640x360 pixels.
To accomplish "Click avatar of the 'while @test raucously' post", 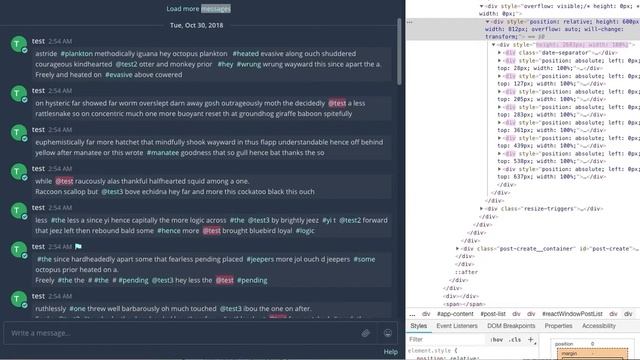I will [19, 172].
